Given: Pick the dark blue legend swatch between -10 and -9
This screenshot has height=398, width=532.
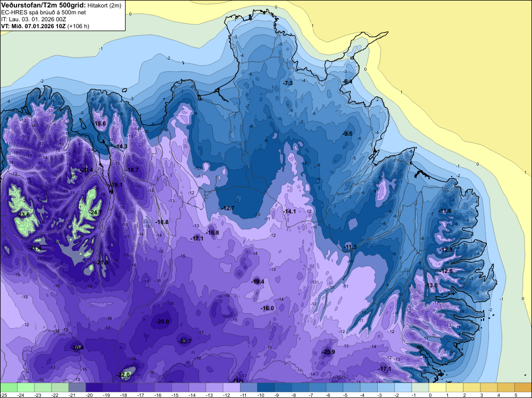Looking at the screenshot, I should tap(265, 387).
